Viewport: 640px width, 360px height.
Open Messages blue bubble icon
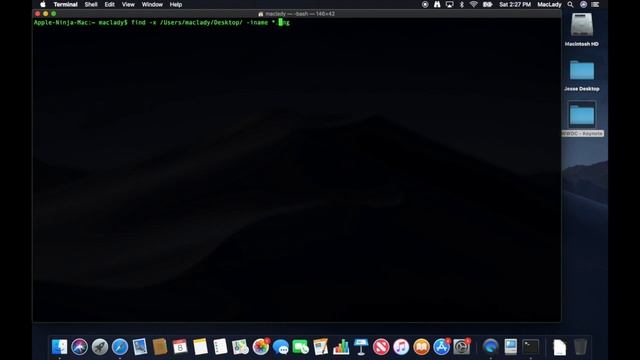[281, 347]
